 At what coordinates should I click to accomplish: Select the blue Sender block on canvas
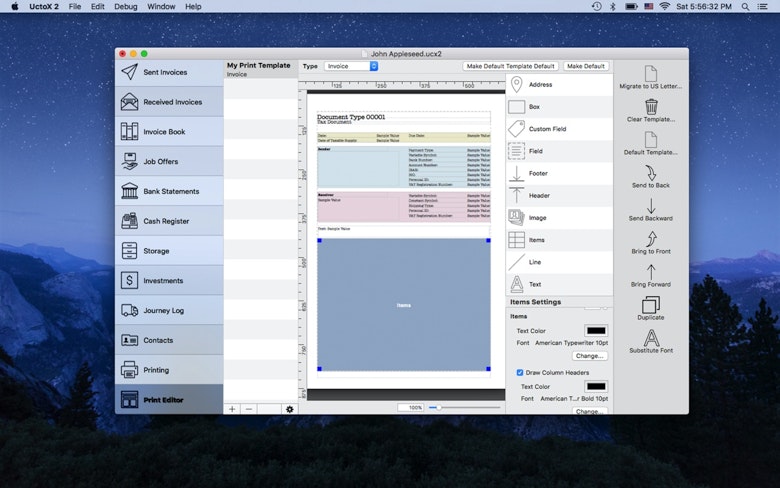tap(403, 167)
